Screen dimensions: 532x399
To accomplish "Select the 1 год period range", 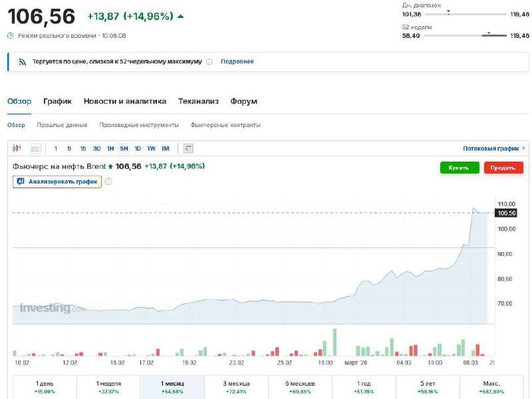I will coord(364,387).
